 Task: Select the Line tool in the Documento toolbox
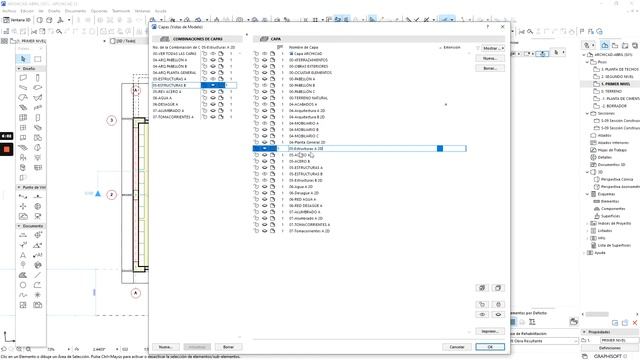38,275
